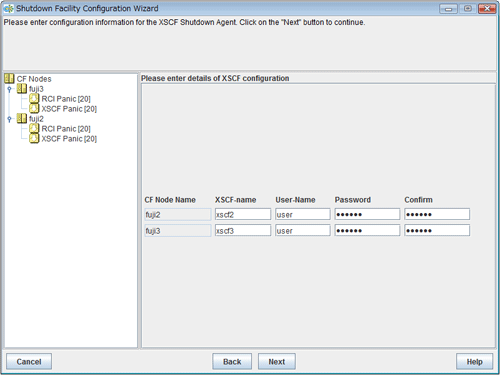Viewport: 500px width, 375px height.
Task: Select the fuji2 node icon in tree
Action: (22, 118)
